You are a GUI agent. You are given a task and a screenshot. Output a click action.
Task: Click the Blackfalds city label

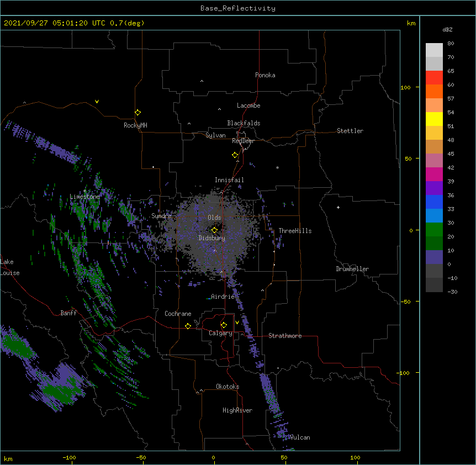click(244, 123)
